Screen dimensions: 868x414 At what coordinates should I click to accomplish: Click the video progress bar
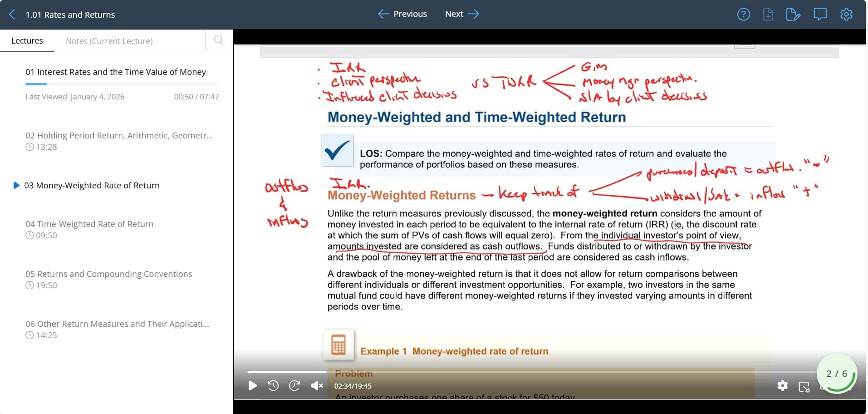(x=499, y=372)
